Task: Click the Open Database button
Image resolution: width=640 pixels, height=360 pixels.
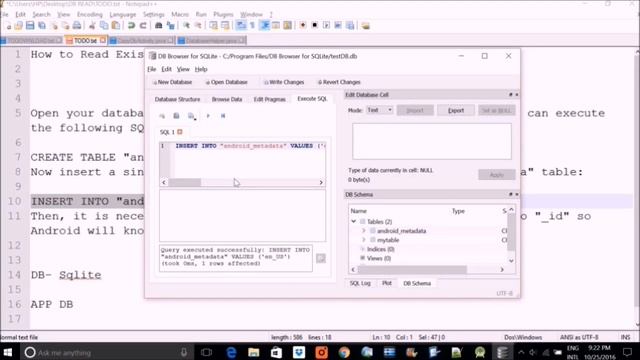Action: pos(226,82)
